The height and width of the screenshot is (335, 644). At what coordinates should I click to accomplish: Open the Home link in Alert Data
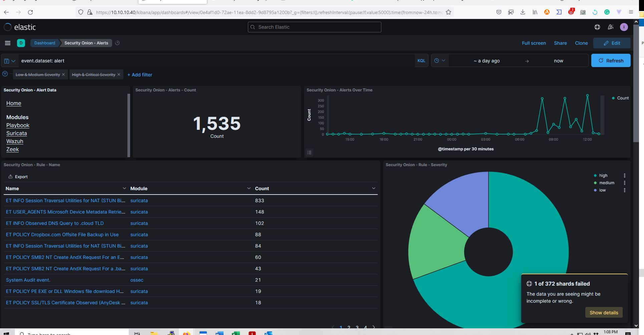click(x=14, y=103)
